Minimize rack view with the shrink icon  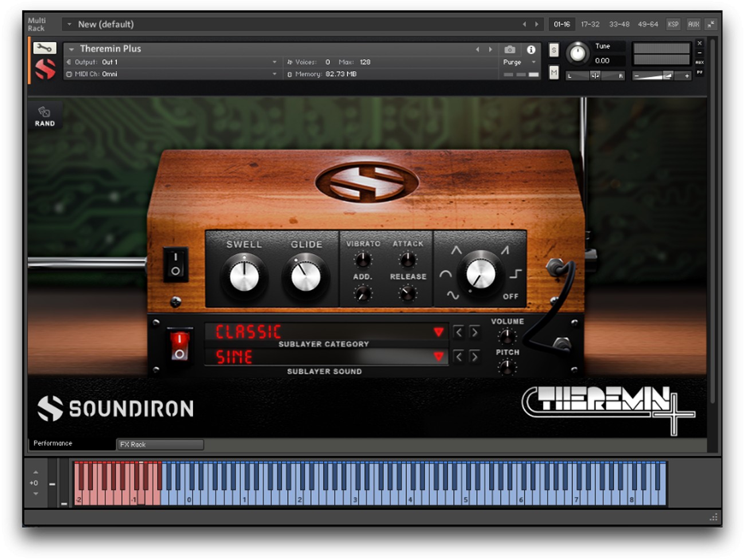(711, 24)
